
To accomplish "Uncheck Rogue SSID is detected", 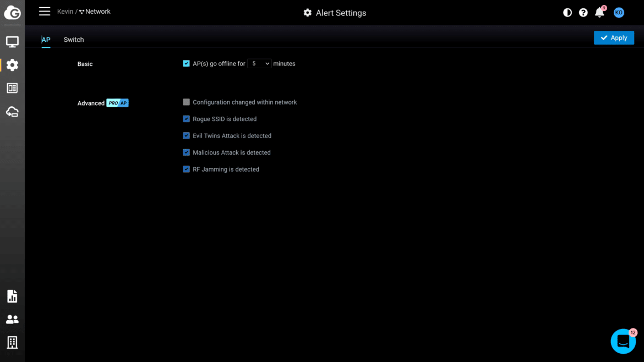I will [187, 119].
